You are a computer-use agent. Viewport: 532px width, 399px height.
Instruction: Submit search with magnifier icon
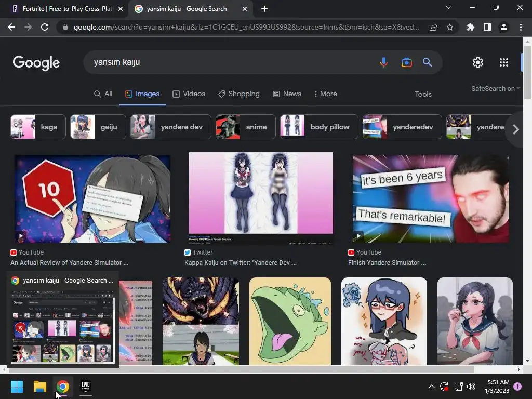pyautogui.click(x=427, y=62)
